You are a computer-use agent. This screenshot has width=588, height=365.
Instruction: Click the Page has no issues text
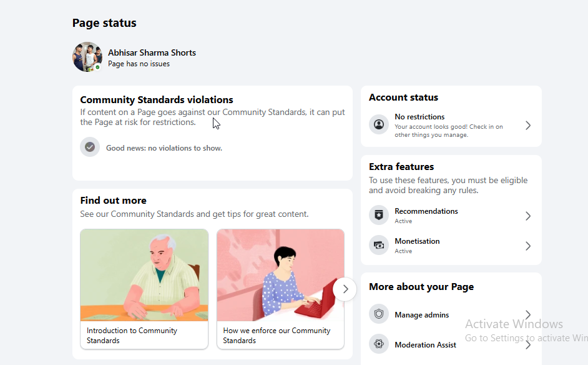coord(139,64)
